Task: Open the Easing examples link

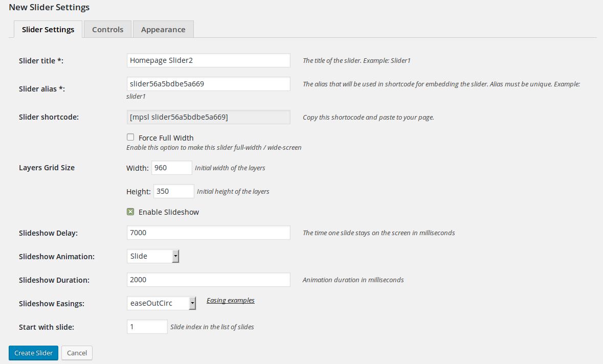Action: point(230,300)
